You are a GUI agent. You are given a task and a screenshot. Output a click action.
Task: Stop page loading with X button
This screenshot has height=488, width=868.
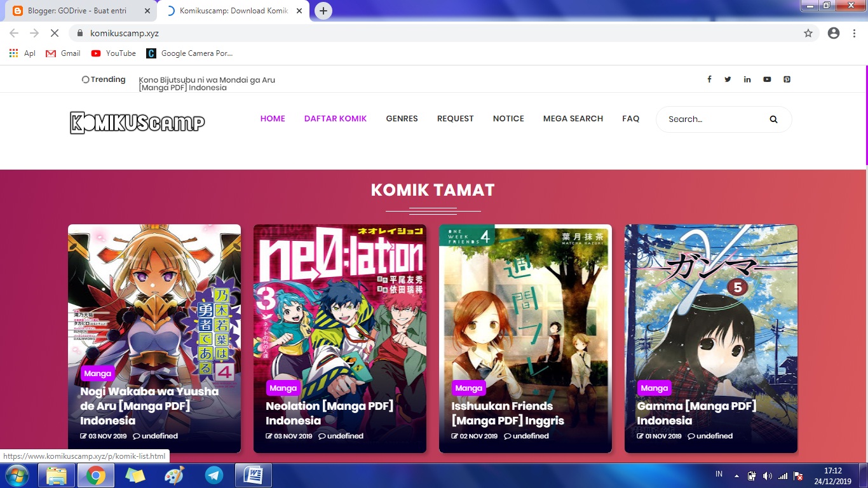pyautogui.click(x=54, y=33)
